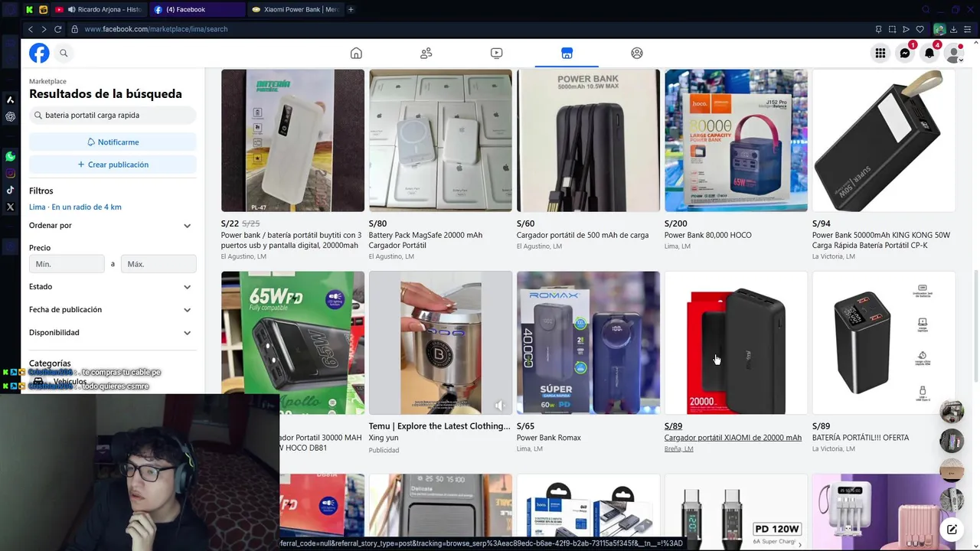Click the Temu Explore the Latest Clothing ad title
The width and height of the screenshot is (980, 551).
[439, 426]
